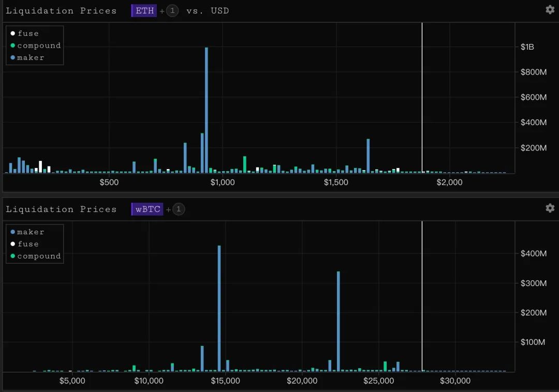Click the wBTC asset tag

tap(147, 209)
